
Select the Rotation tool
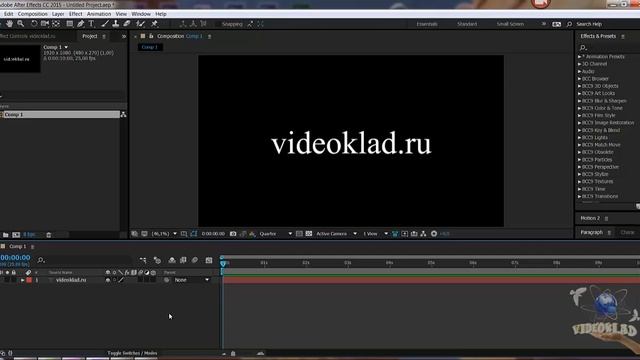(34, 24)
